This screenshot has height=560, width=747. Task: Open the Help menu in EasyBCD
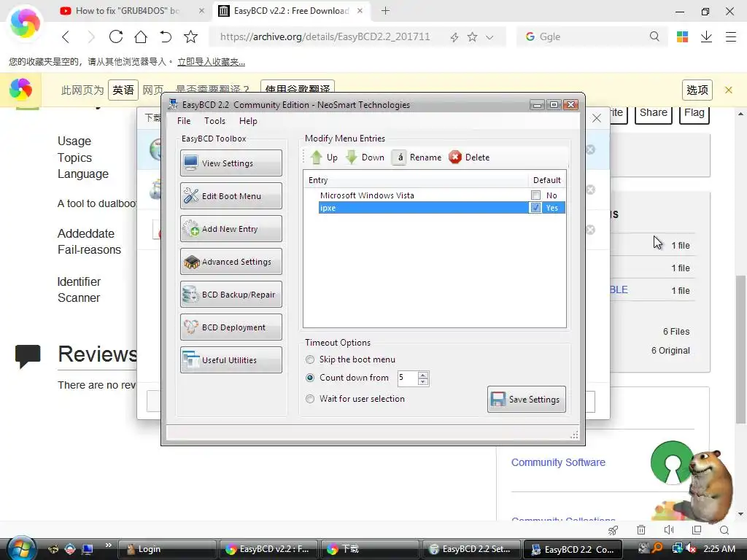[x=248, y=121]
